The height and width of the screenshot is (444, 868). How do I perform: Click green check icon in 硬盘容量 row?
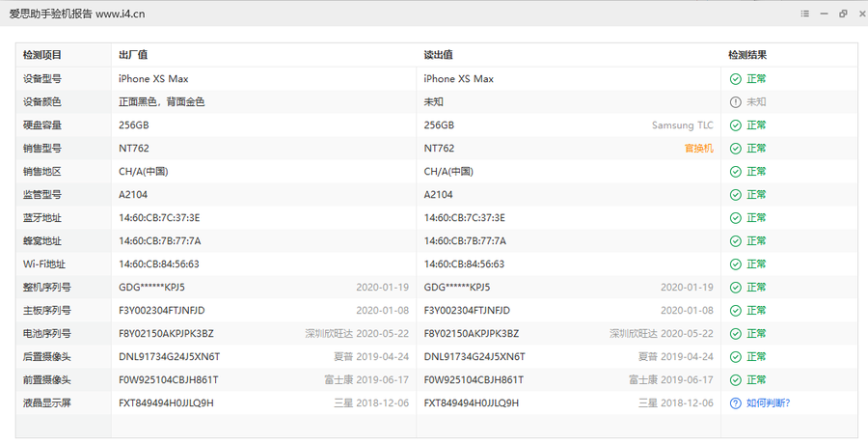pos(735,125)
